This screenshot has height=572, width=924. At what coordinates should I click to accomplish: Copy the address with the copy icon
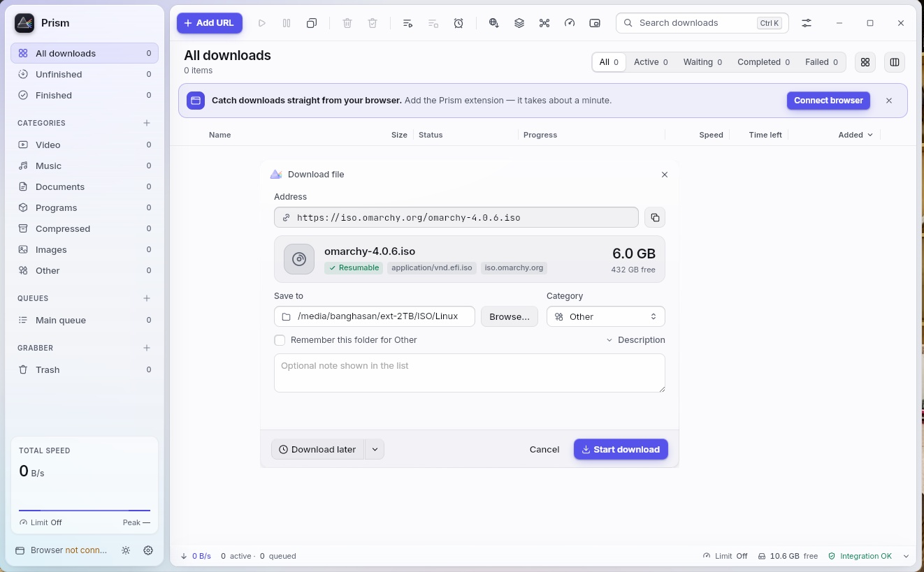655,218
